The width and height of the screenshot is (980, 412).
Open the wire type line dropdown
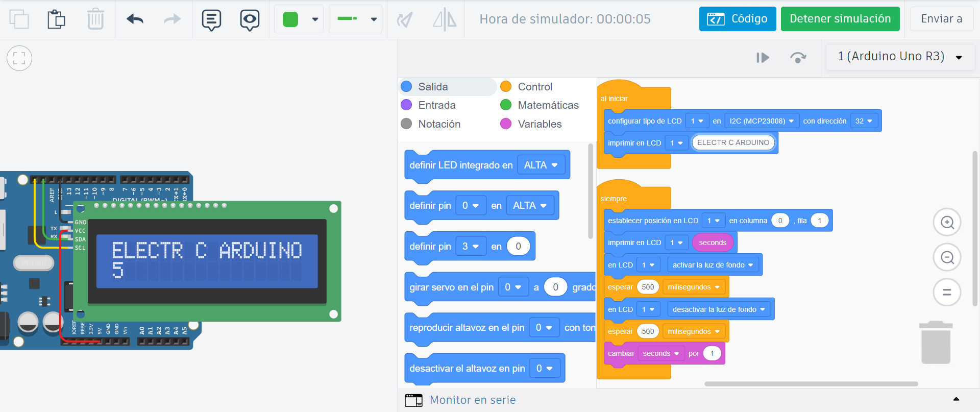356,19
